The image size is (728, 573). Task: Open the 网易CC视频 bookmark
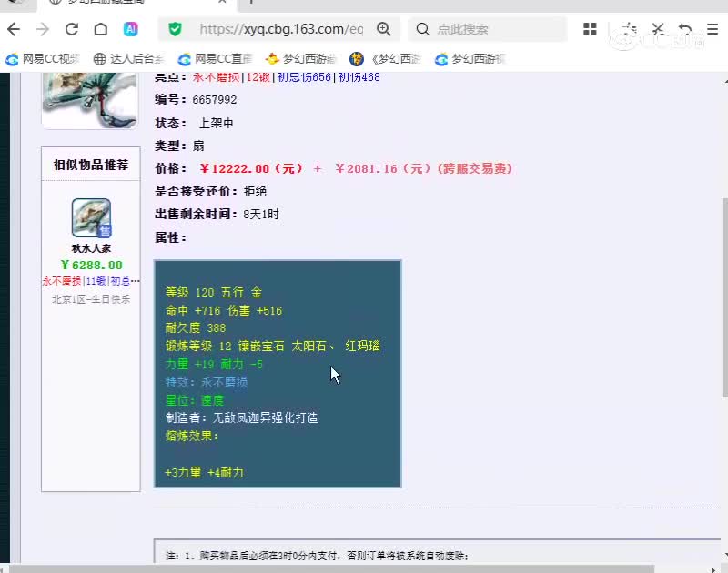point(43,59)
